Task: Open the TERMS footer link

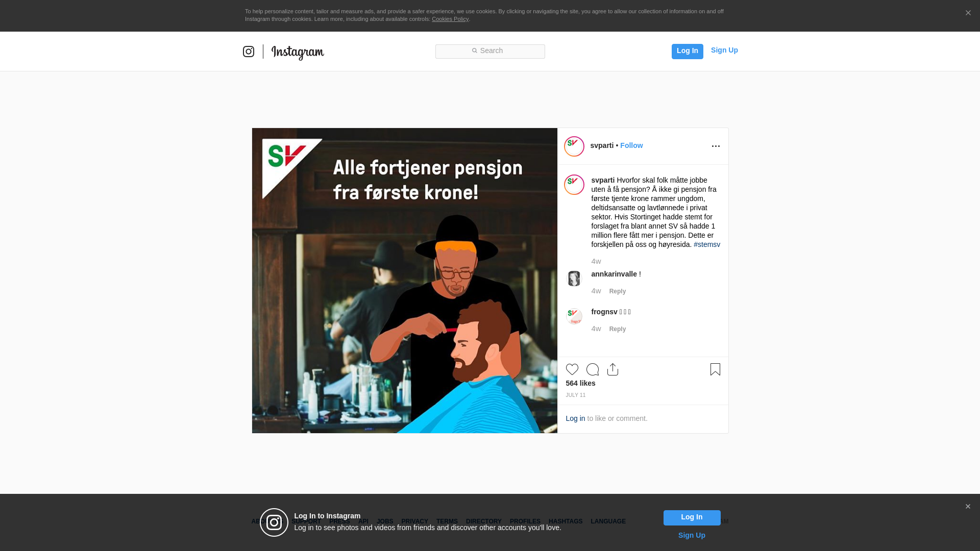Action: click(x=447, y=521)
